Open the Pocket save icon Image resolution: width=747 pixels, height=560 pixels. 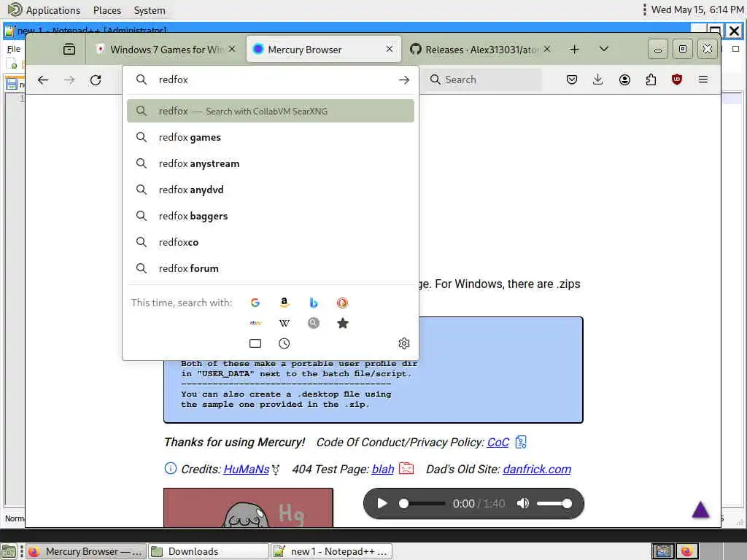(x=572, y=79)
